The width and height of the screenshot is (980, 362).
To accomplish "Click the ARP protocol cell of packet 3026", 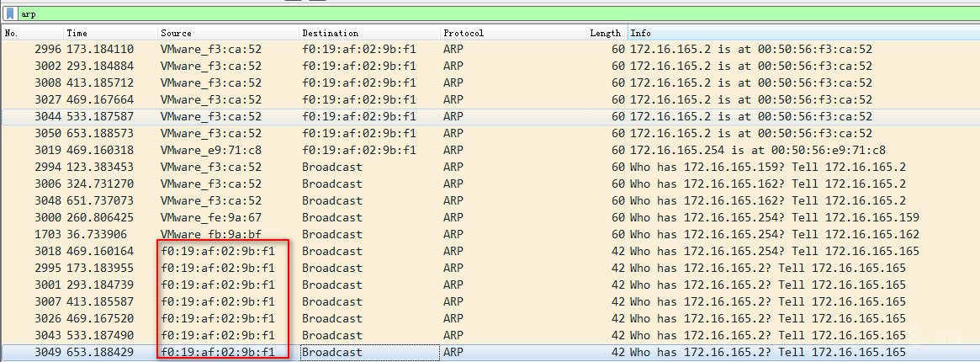I will point(453,318).
